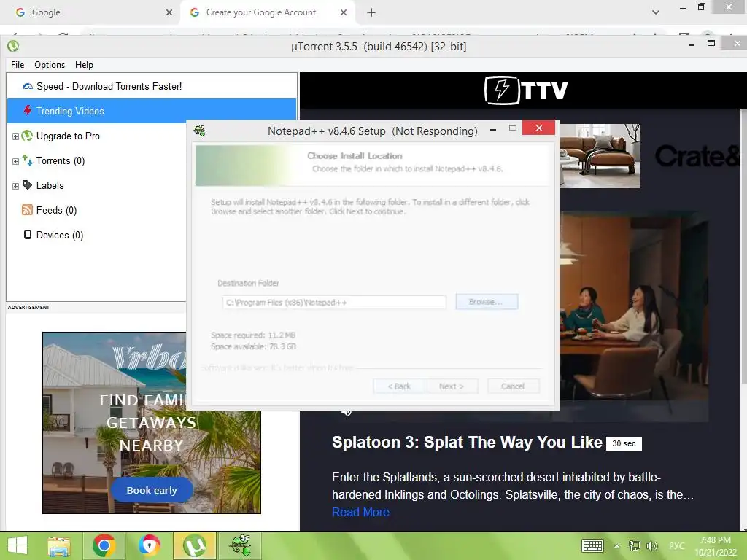
Task: Open Google Chrome from taskbar
Action: click(x=104, y=545)
